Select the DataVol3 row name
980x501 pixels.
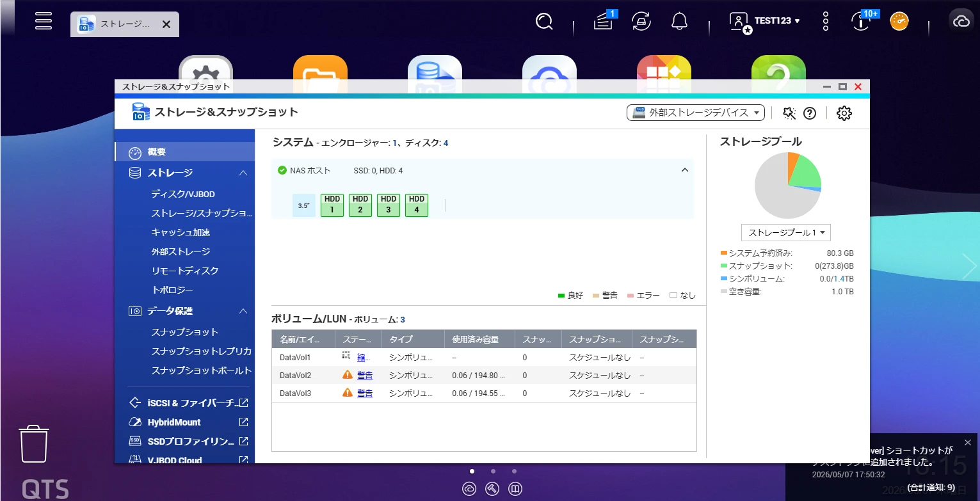click(x=296, y=393)
